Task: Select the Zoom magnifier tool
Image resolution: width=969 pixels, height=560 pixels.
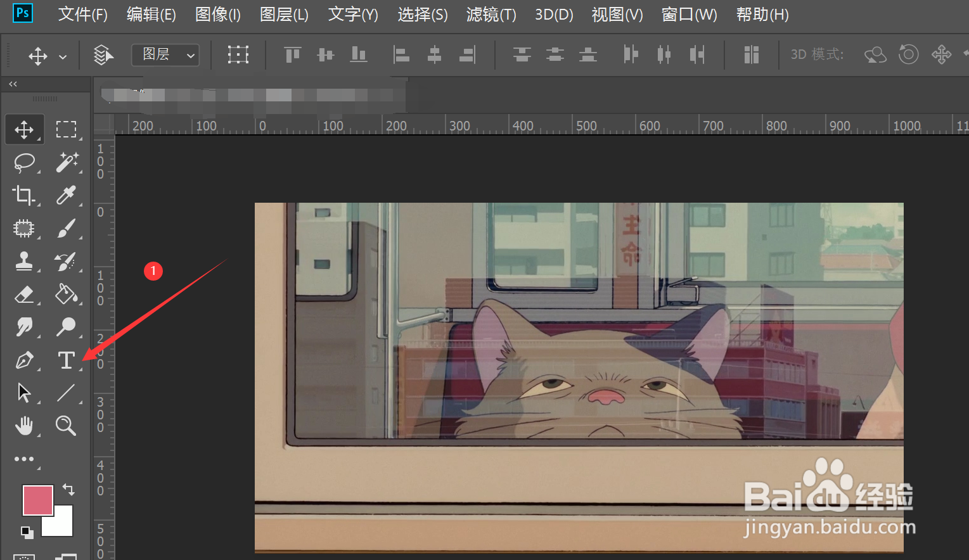Action: point(66,426)
